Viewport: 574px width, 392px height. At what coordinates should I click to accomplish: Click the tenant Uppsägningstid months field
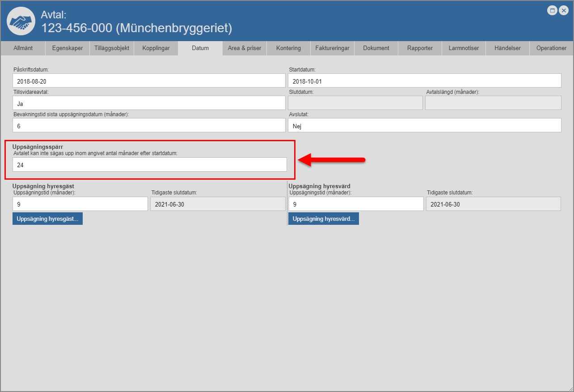tap(80, 204)
